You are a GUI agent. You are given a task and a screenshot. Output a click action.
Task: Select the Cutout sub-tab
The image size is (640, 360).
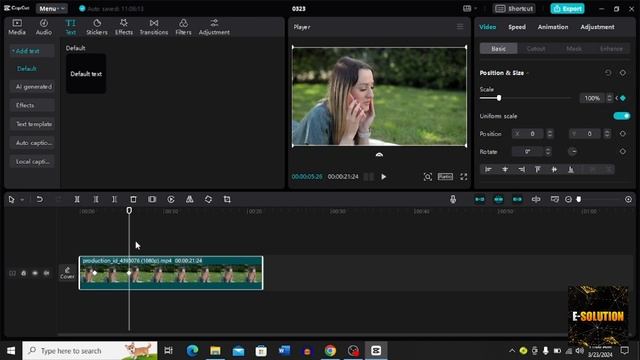[536, 49]
